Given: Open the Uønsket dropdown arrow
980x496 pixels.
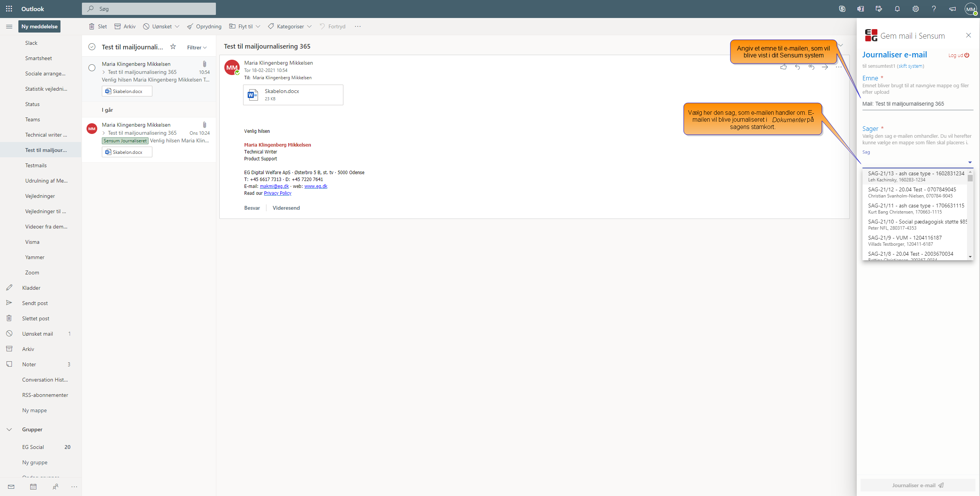Looking at the screenshot, I should 177,26.
